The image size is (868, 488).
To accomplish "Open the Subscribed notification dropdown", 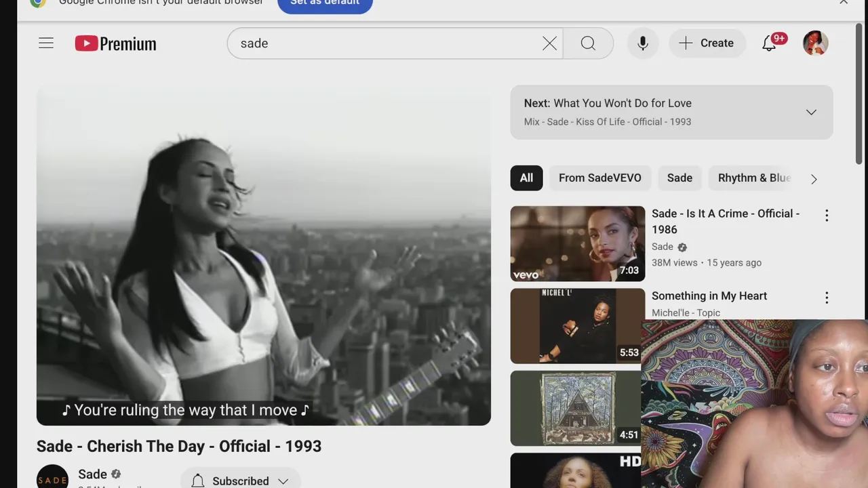I will (241, 480).
